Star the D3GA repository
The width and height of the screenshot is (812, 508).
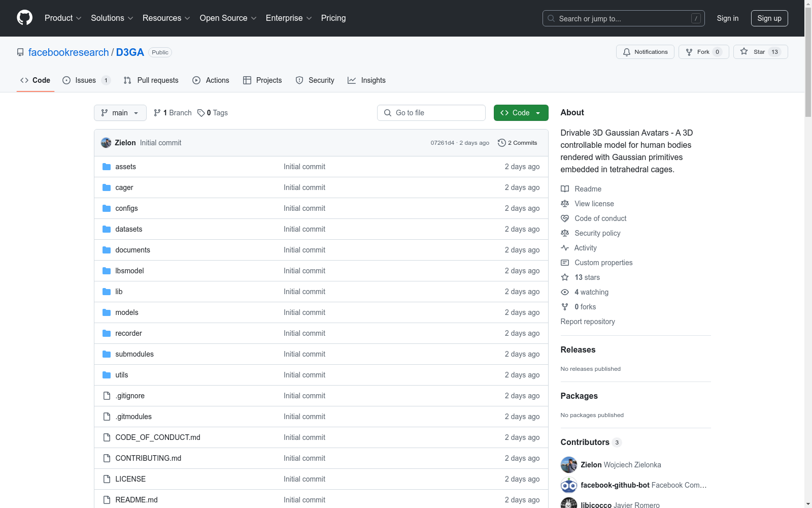[760, 52]
